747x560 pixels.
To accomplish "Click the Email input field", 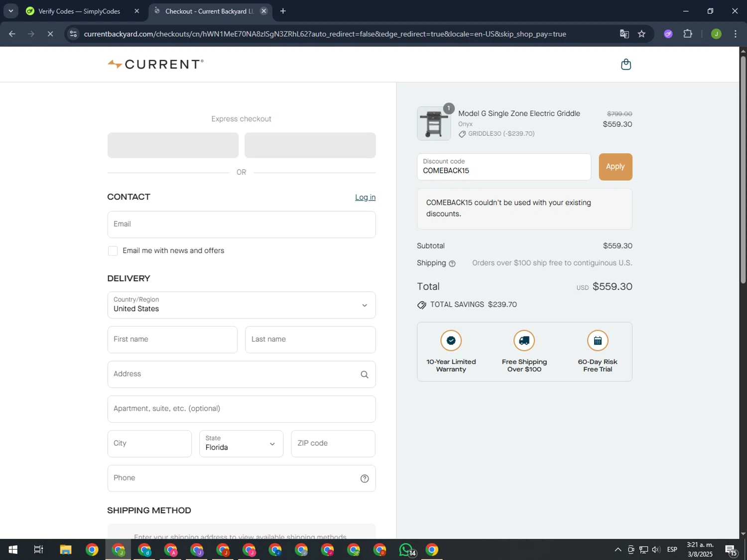I will 241,224.
